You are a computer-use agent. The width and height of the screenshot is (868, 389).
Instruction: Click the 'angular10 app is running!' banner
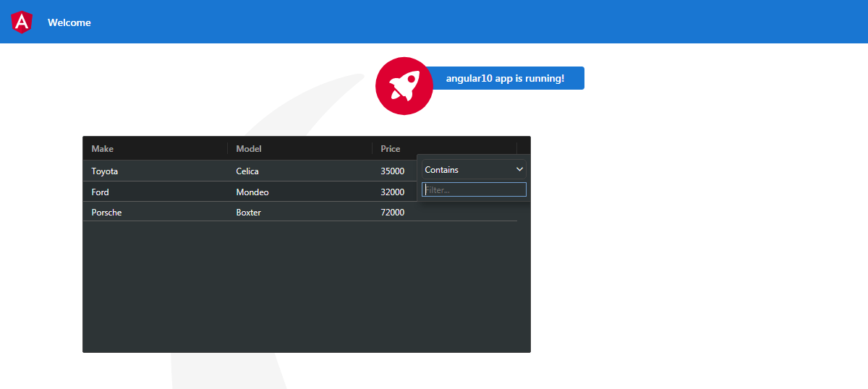point(505,78)
